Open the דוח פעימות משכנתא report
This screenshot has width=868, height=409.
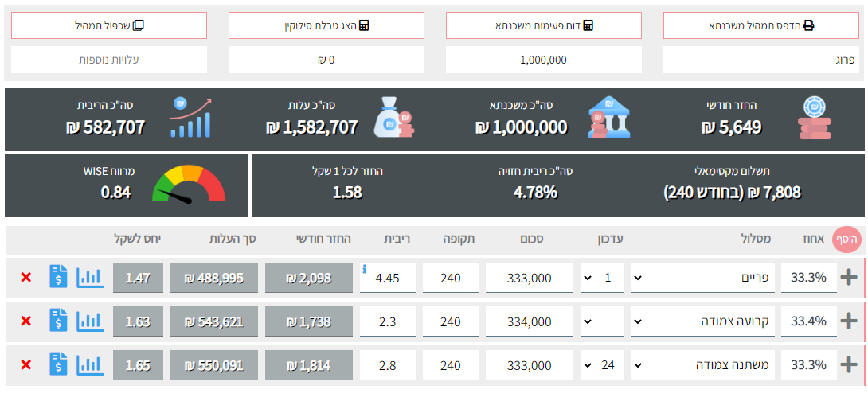543,25
